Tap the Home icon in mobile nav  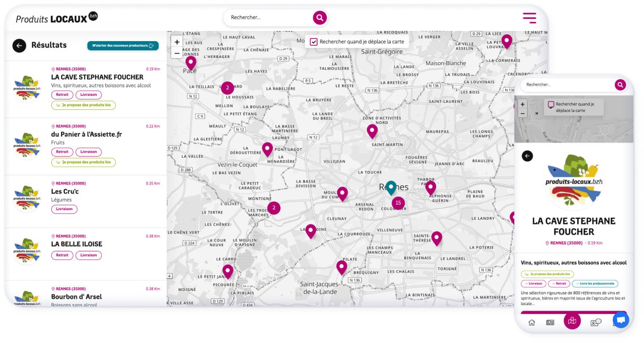point(532,323)
